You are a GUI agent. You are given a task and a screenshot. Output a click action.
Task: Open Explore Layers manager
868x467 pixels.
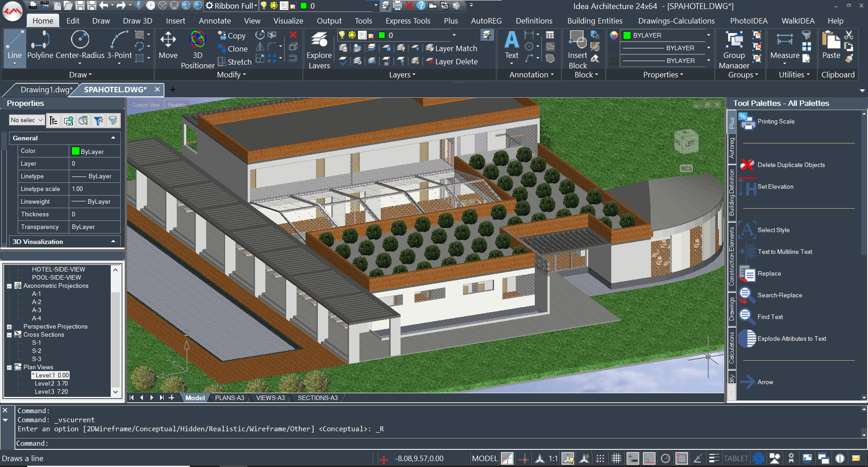point(319,50)
